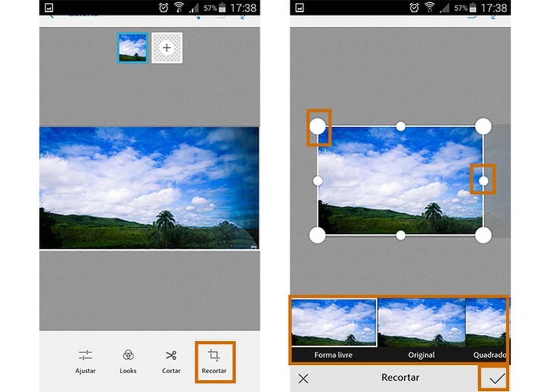
Task: Select the Recortar crop tool
Action: coord(214,361)
